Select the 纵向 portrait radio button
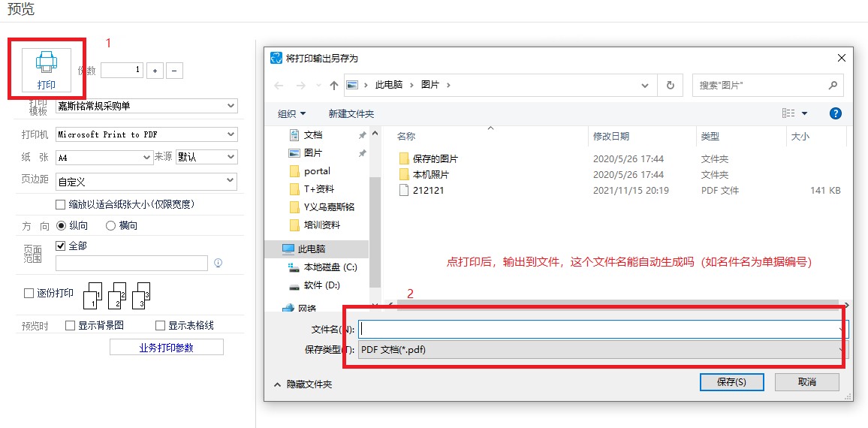Viewport: 868px width, 428px height. (61, 225)
